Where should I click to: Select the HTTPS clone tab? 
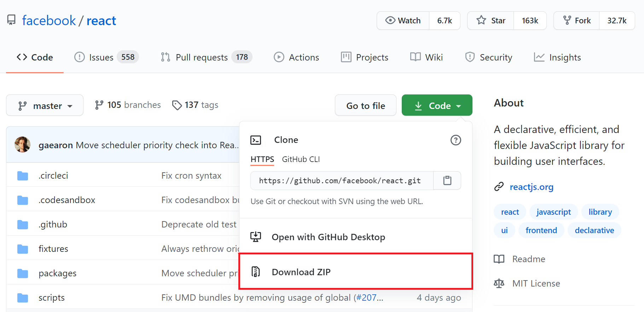pyautogui.click(x=262, y=160)
